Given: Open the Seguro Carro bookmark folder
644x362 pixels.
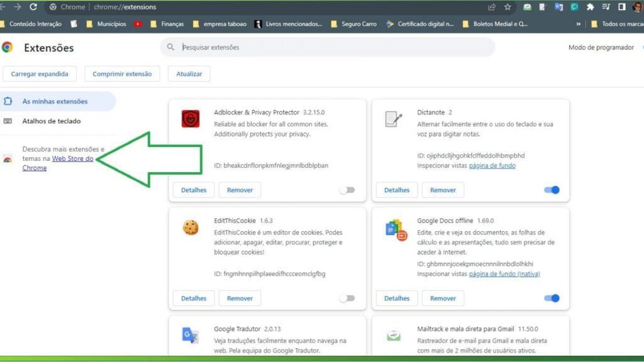Looking at the screenshot, I should coord(353,24).
